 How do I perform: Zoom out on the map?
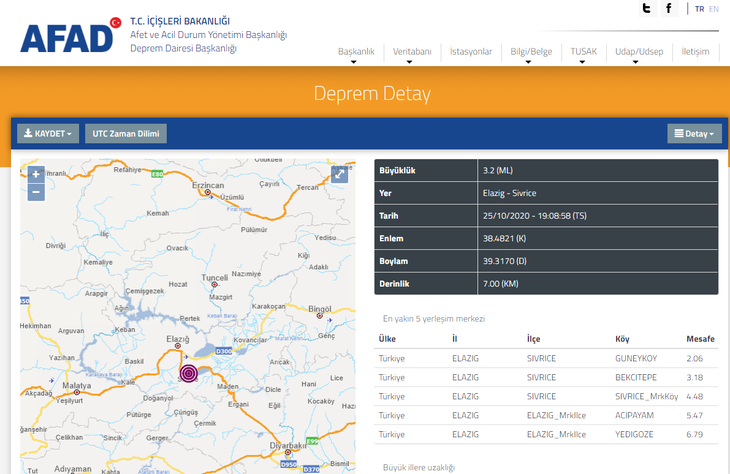pos(36,191)
